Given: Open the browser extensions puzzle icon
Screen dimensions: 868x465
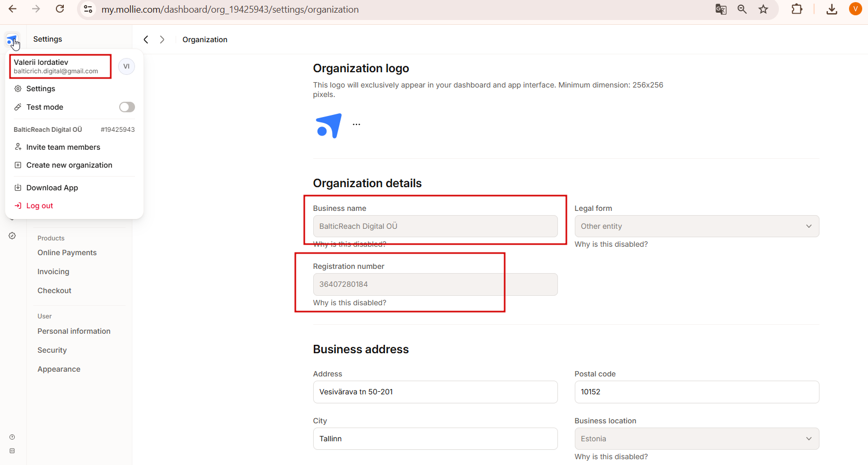Looking at the screenshot, I should [797, 9].
